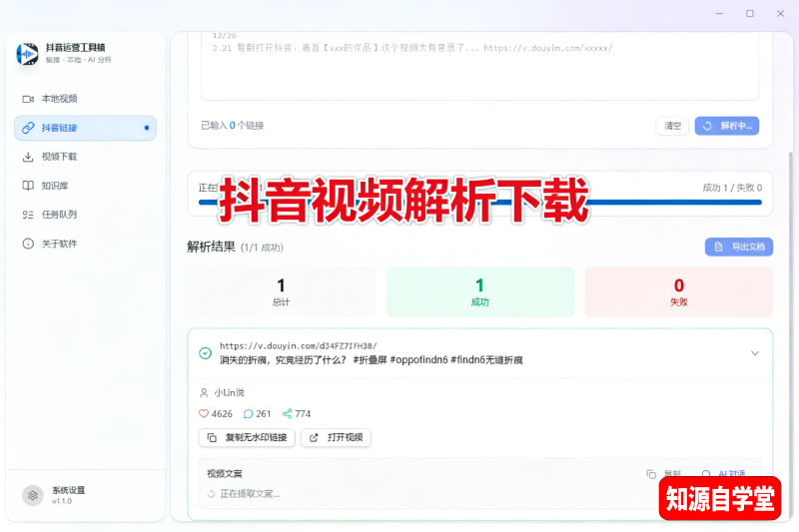Screen dimensions: 799x532
Task: Click the camera icon beside 本地视频
Action: click(28, 99)
